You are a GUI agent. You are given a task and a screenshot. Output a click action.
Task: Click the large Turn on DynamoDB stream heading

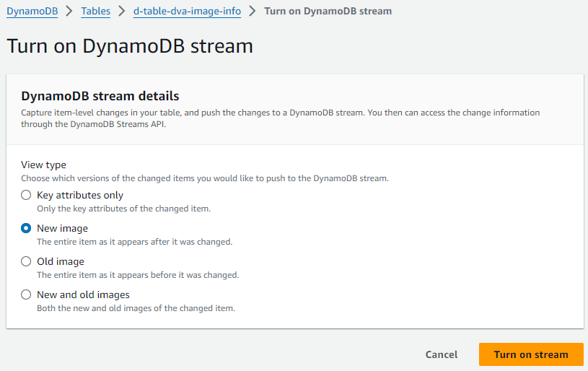(130, 46)
